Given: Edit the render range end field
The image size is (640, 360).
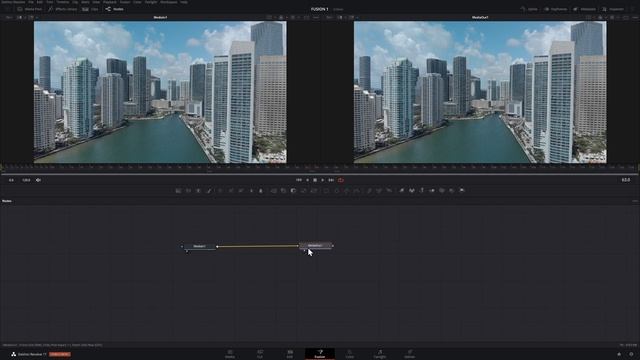Looking at the screenshot, I should pos(26,180).
